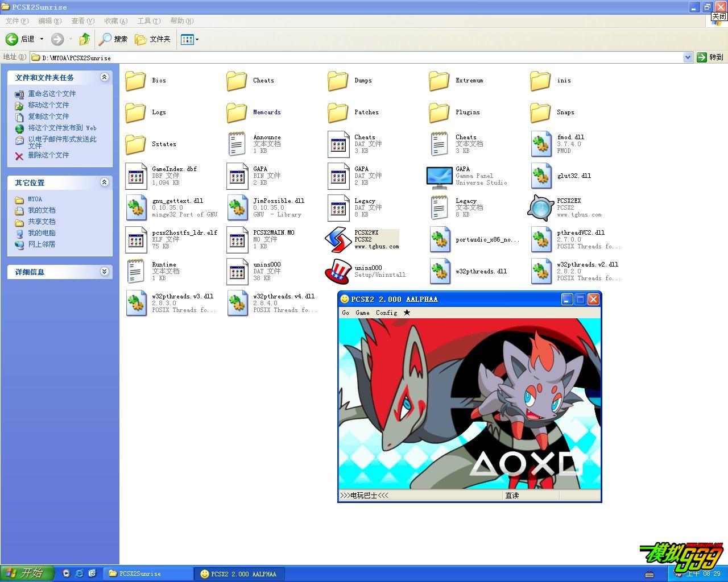This screenshot has height=582, width=728.
Task: Open the Tools menu in Explorer
Action: point(148,21)
